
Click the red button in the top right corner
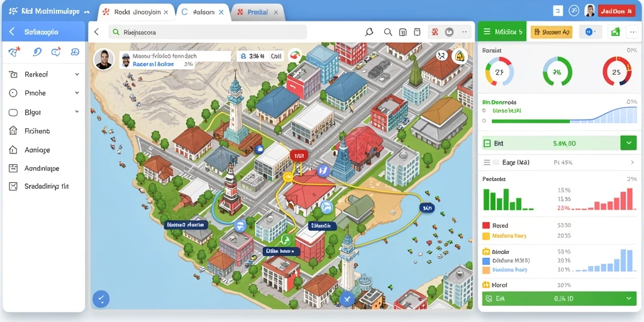click(x=617, y=11)
